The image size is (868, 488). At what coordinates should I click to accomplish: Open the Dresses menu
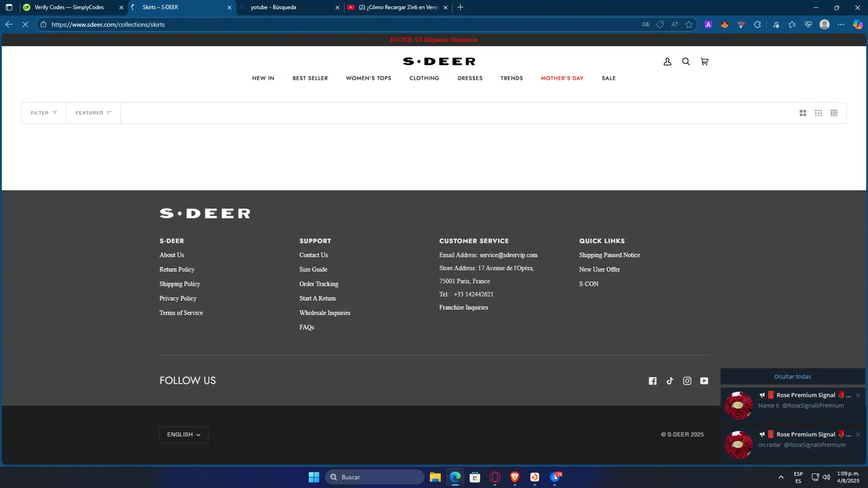[x=470, y=78]
